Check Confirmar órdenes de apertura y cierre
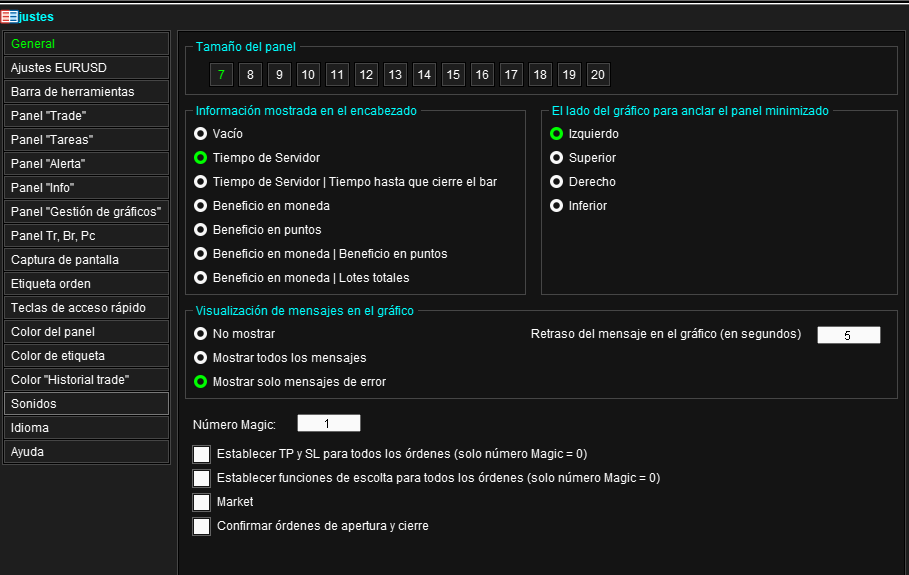Screen dimensions: 909x575 coord(202,526)
